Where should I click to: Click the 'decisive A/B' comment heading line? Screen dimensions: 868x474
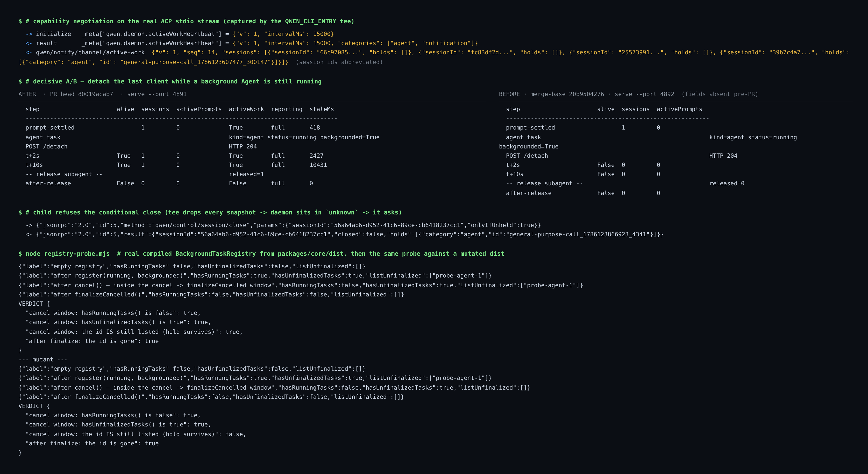click(170, 82)
